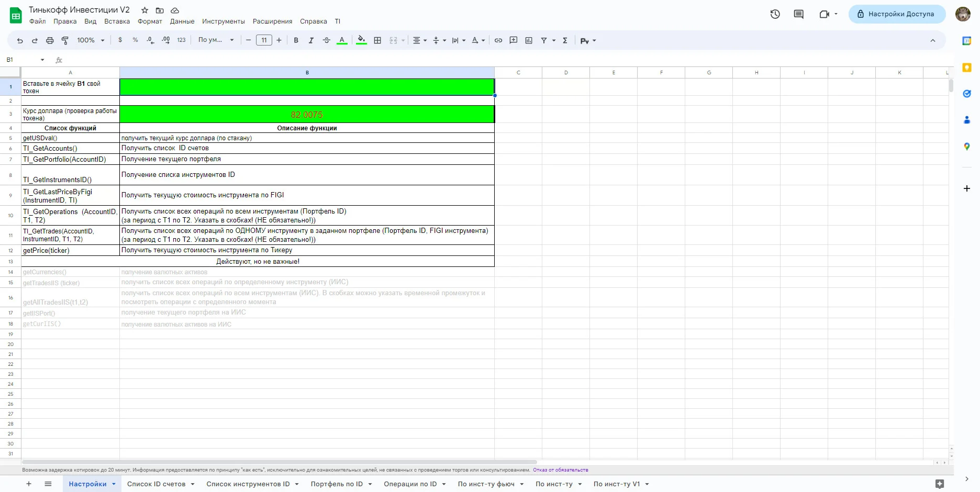
Task: Open the Borders tool
Action: (x=377, y=40)
